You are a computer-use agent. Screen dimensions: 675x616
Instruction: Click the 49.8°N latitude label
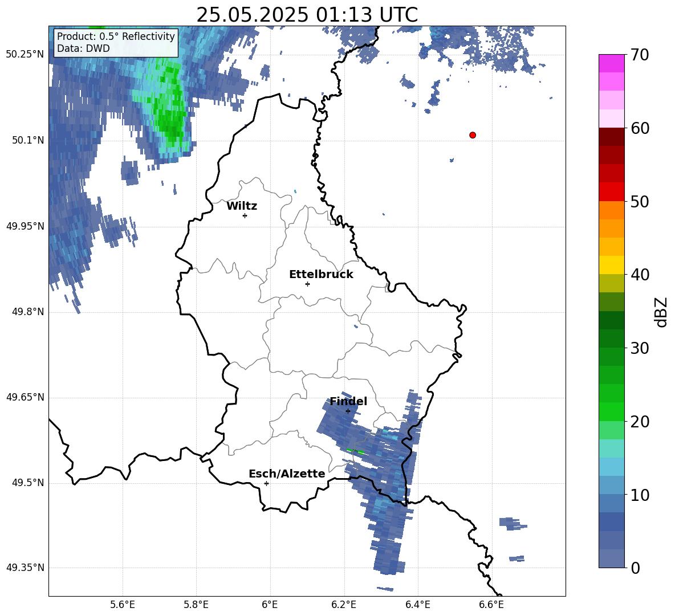(28, 312)
